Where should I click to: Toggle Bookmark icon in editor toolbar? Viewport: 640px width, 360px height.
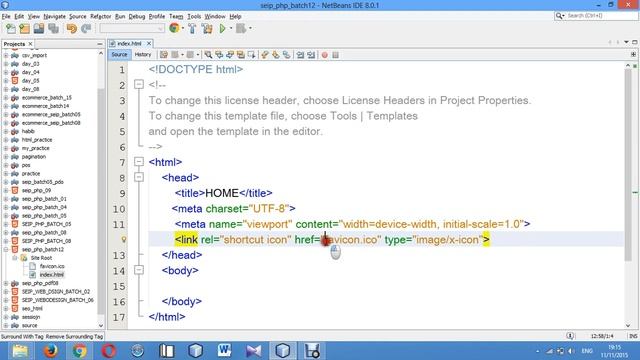click(x=287, y=55)
